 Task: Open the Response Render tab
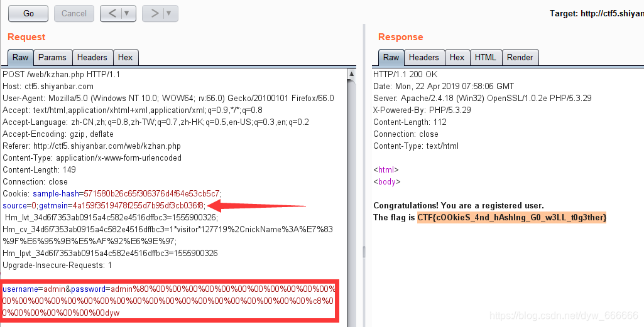click(520, 58)
